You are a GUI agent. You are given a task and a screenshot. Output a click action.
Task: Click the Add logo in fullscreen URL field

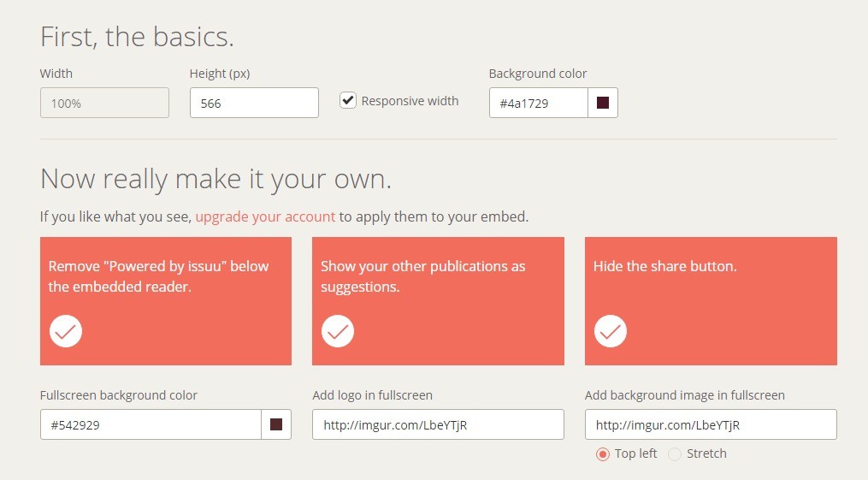tap(438, 424)
